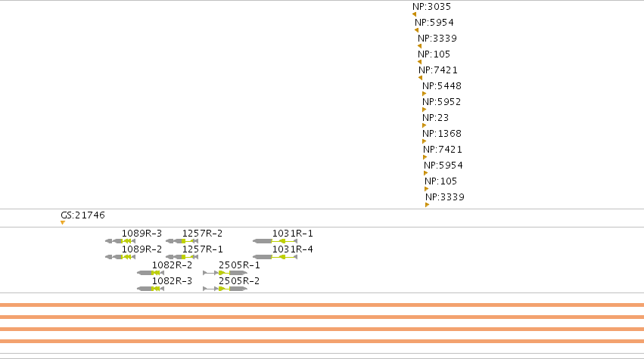Click the triangle marker beneath NP:5448
Viewport: 644px width, 359px height.
(x=425, y=94)
